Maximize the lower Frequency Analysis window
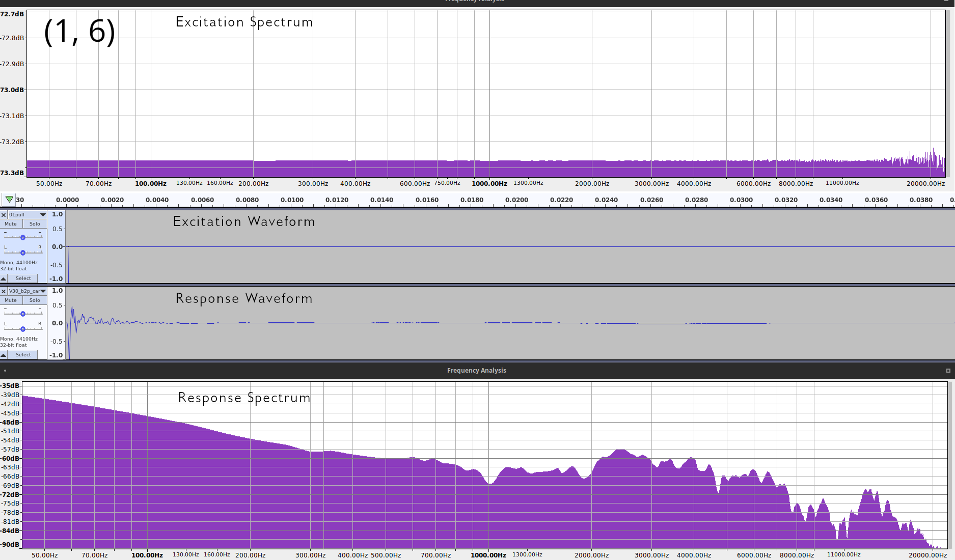The height and width of the screenshot is (560, 955). pyautogui.click(x=948, y=371)
